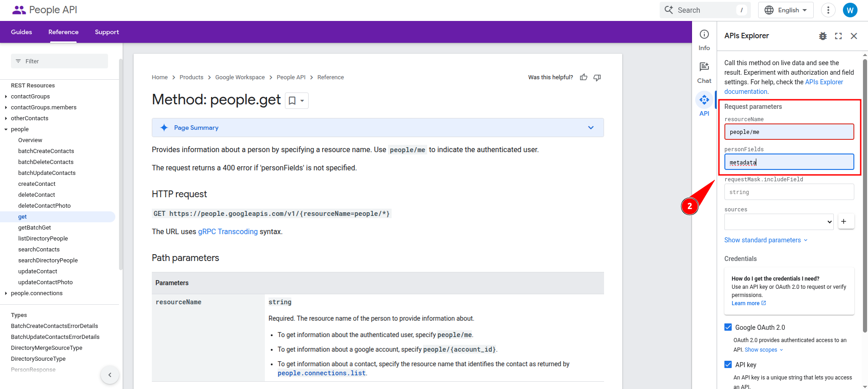The image size is (868, 389).
Task: Click the bug report icon in APIs Explorer
Action: (823, 36)
